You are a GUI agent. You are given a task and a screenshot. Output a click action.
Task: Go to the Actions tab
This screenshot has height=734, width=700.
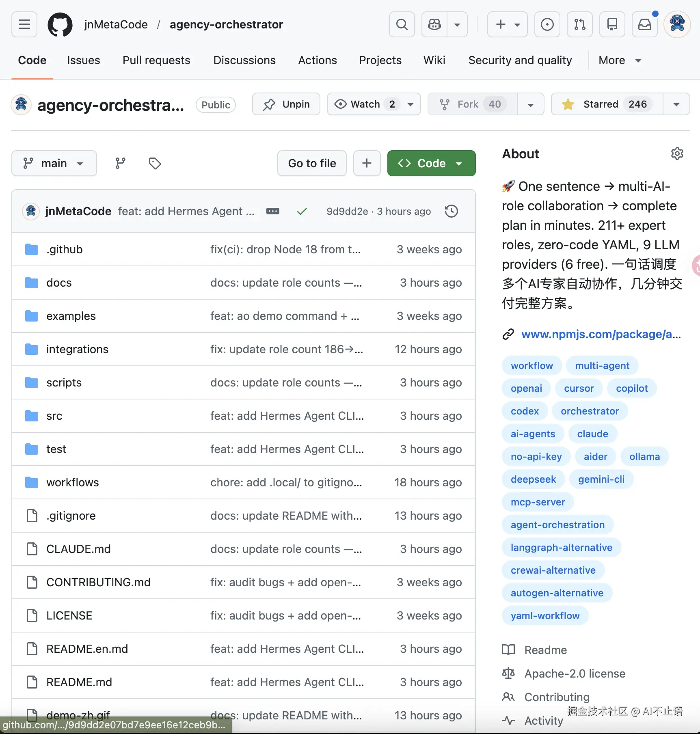318,60
